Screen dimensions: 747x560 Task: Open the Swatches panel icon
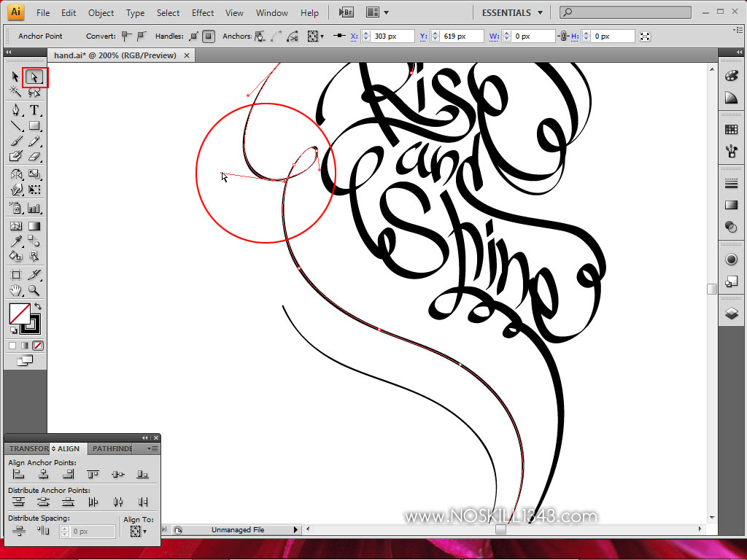pos(731,130)
